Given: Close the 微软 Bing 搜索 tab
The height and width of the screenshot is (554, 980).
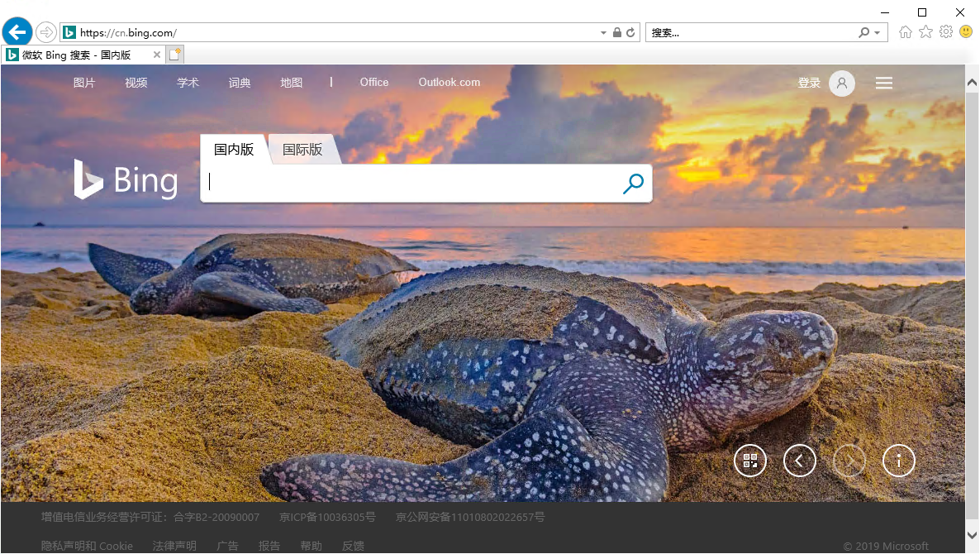Looking at the screenshot, I should 157,55.
